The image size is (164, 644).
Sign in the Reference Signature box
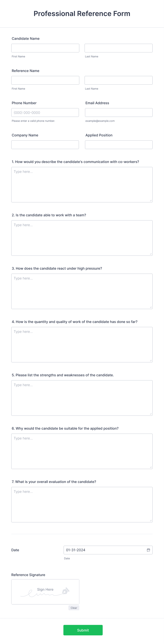tap(45, 592)
